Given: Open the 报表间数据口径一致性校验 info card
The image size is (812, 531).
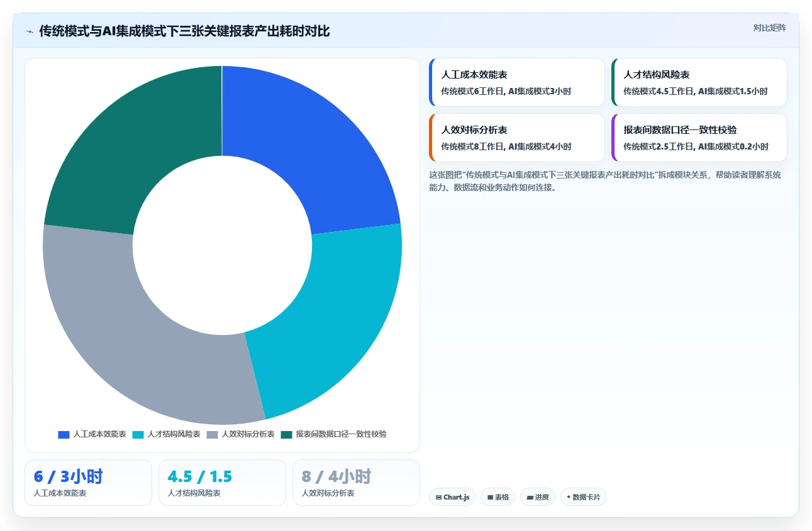Looking at the screenshot, I should click(699, 138).
